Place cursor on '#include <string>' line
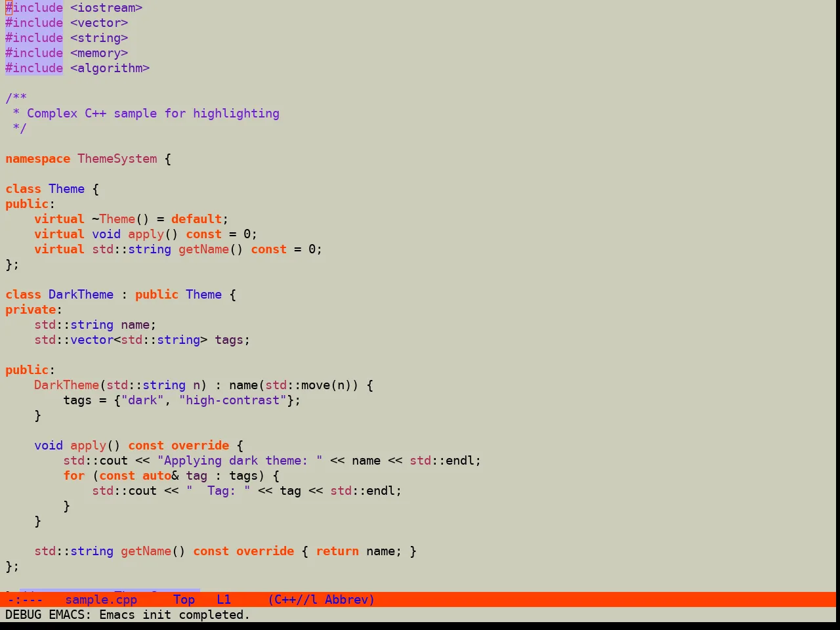This screenshot has width=840, height=630. click(x=67, y=38)
